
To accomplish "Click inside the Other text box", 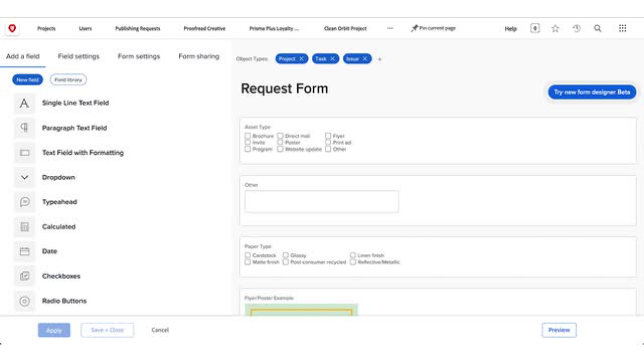I will [x=321, y=201].
